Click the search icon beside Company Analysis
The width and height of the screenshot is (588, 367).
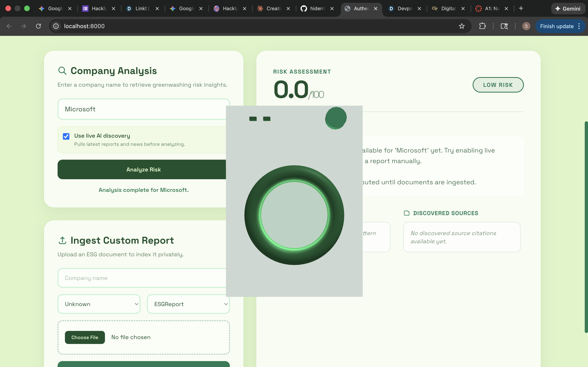(x=62, y=71)
